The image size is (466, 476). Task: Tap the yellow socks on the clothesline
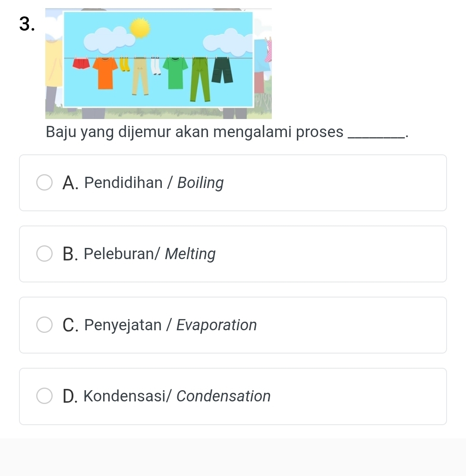coord(124,64)
